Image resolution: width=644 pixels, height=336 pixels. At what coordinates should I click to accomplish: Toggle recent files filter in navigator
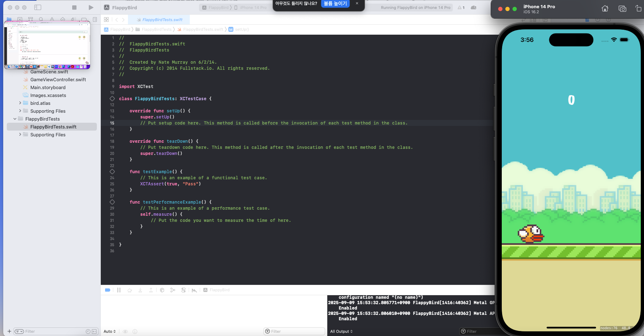click(88, 331)
